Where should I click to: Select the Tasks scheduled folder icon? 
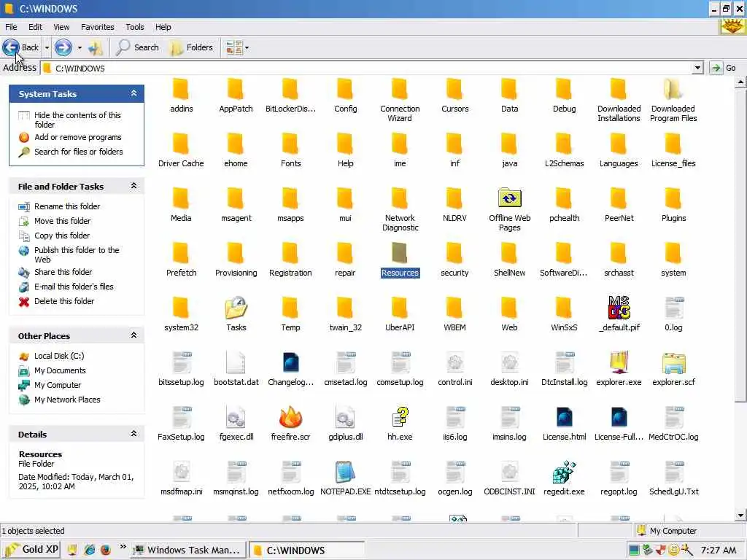pyautogui.click(x=236, y=307)
